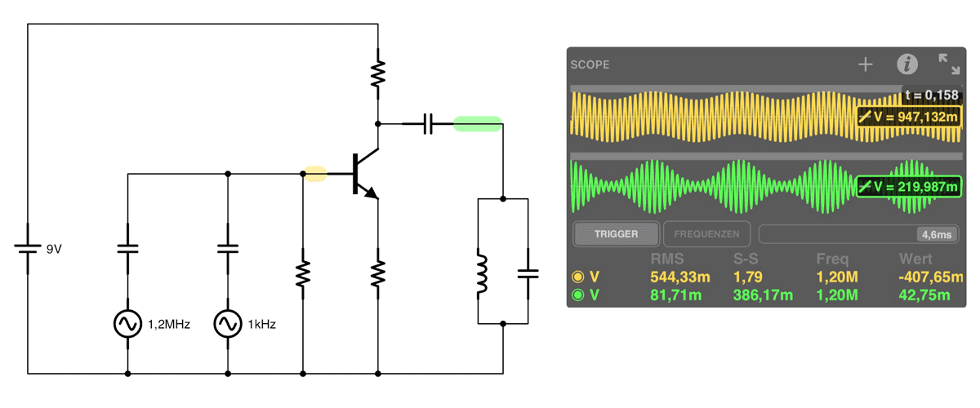This screenshot has height=408, width=980.
Task: Click the Wert column header
Action: pyautogui.click(x=915, y=259)
